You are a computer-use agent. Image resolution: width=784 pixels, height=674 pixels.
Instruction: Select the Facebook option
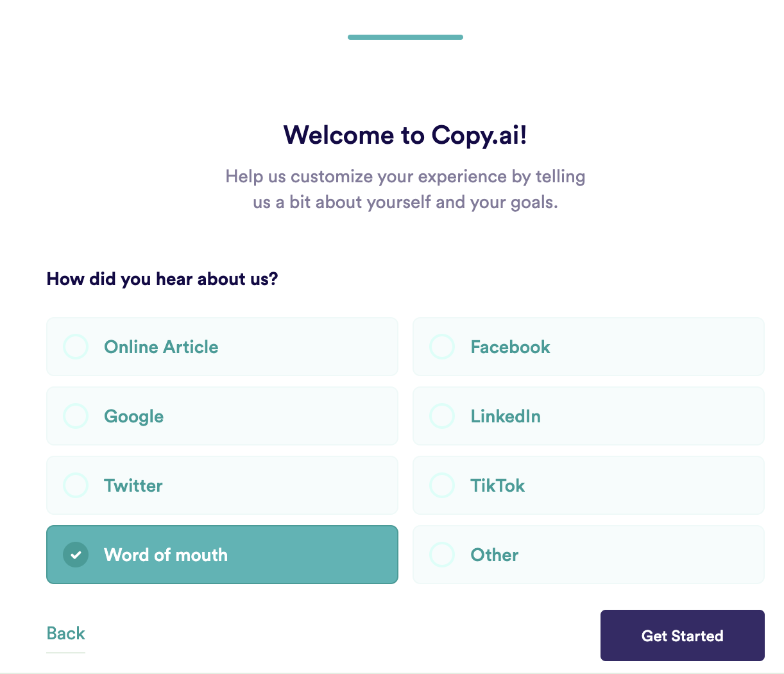pyautogui.click(x=588, y=347)
